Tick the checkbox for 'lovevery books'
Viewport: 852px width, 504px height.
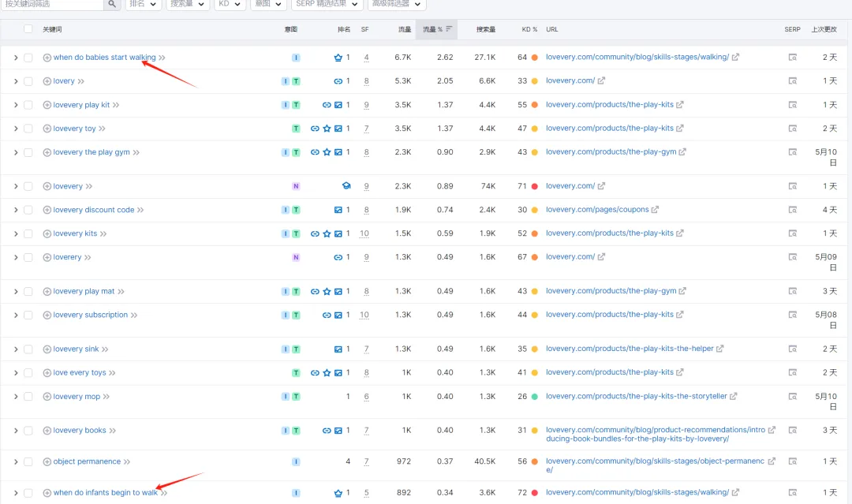click(x=28, y=431)
